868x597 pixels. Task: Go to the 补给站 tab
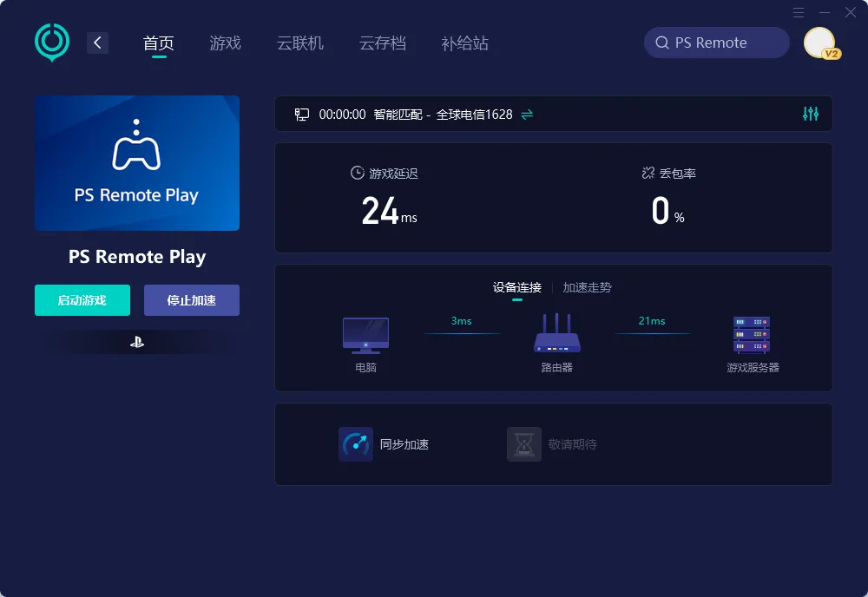[x=464, y=43]
